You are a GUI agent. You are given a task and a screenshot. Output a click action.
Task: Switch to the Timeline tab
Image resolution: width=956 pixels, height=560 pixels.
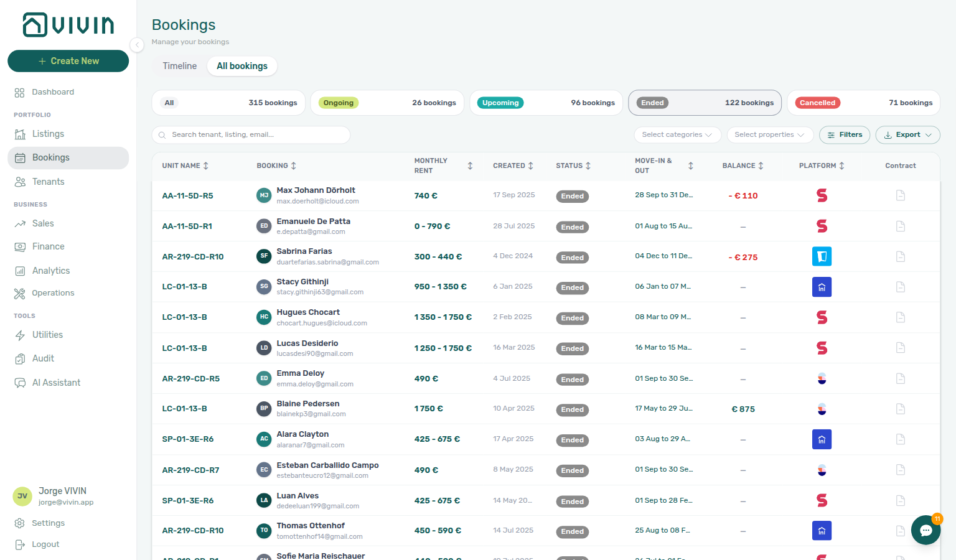[x=180, y=66]
